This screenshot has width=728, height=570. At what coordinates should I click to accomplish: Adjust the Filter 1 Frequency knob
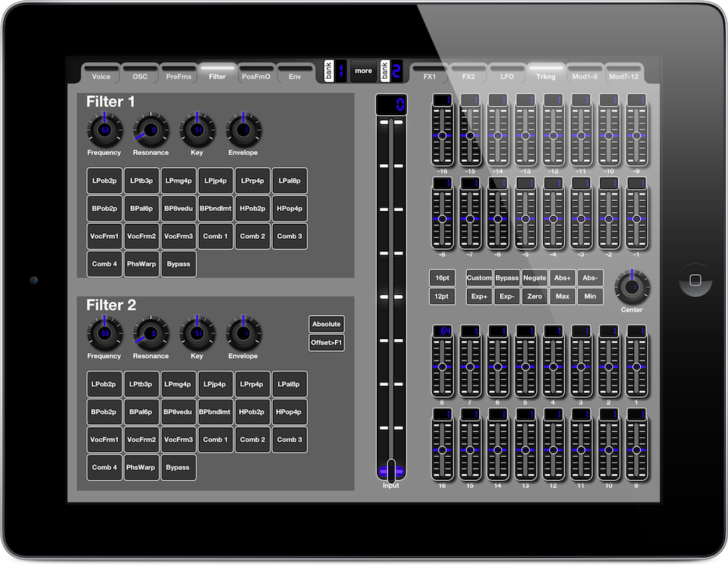[x=104, y=131]
